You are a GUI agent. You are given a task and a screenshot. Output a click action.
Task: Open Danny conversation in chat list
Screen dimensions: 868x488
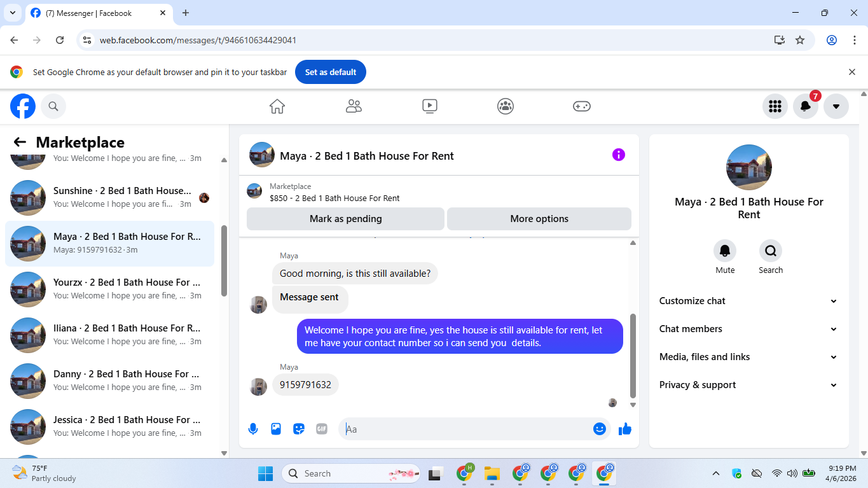(109, 380)
